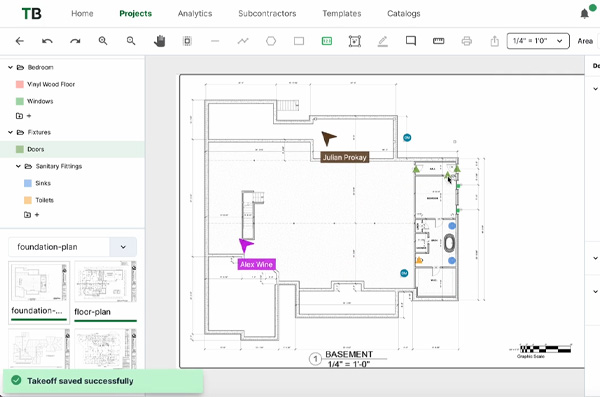Print the current plan sheet
600x397 pixels.
click(466, 41)
